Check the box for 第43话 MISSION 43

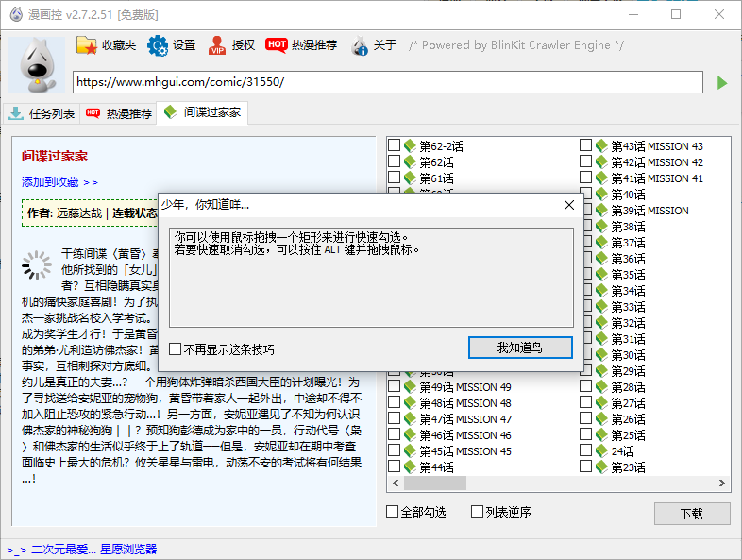pyautogui.click(x=586, y=145)
